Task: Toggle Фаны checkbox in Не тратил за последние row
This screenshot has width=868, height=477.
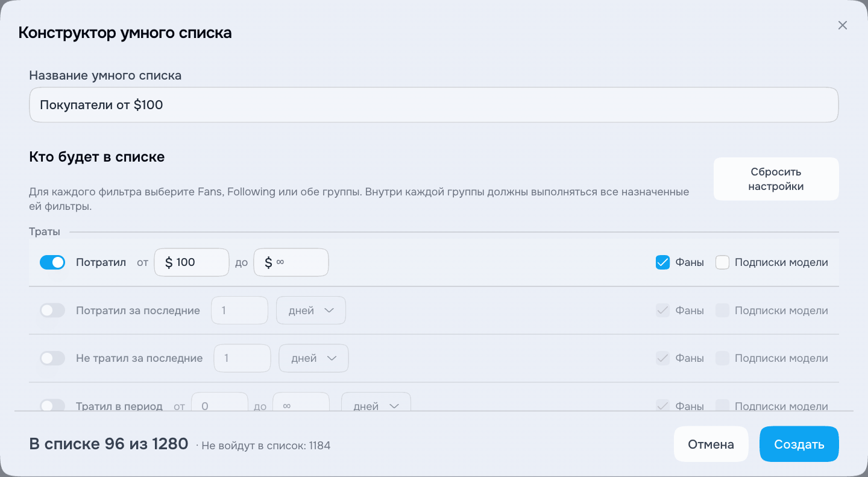Action: pyautogui.click(x=662, y=358)
